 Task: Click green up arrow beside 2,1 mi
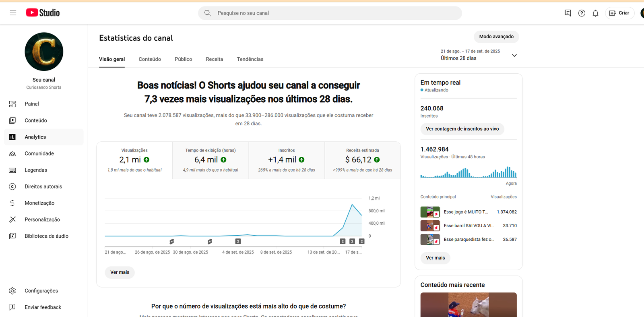pos(147,160)
